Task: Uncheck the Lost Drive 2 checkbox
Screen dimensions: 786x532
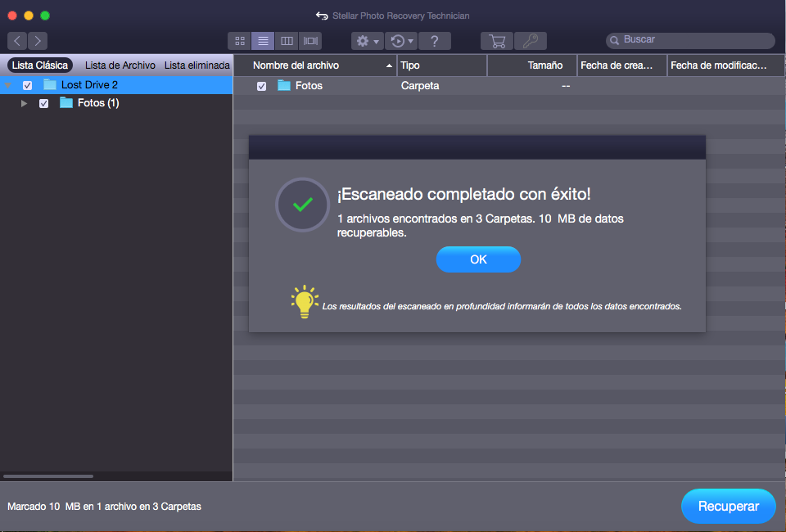Action: 28,85
